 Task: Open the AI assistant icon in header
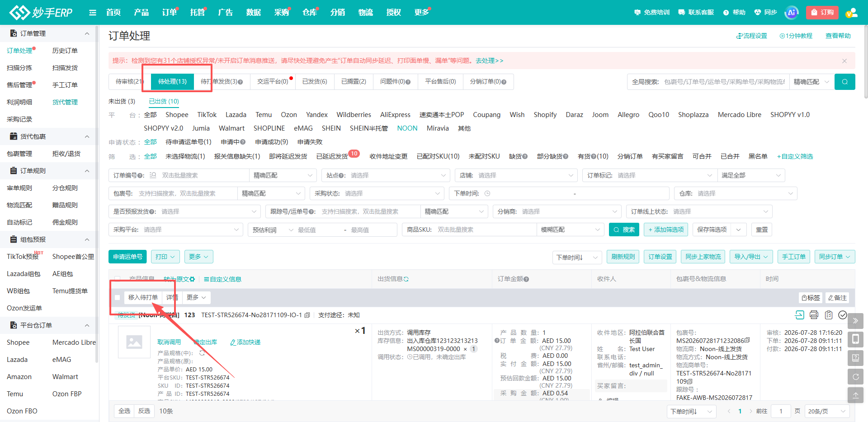click(792, 13)
